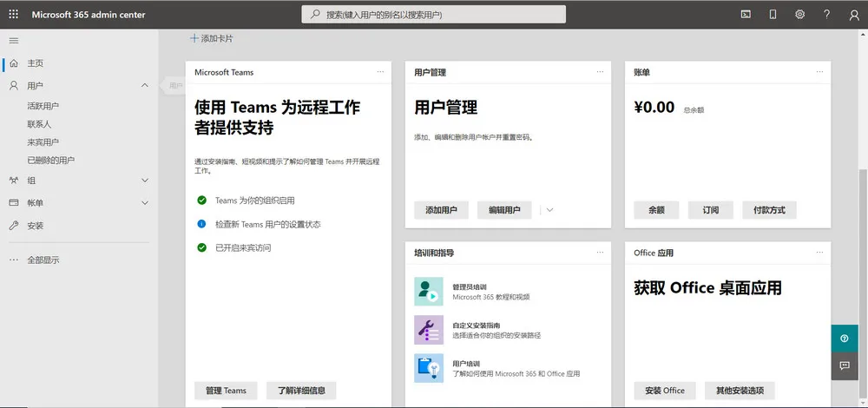Open the Cloud Shell terminal icon

tap(746, 15)
